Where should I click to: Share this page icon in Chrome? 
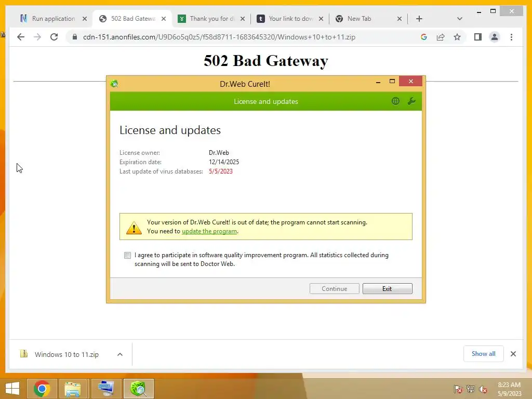click(441, 37)
